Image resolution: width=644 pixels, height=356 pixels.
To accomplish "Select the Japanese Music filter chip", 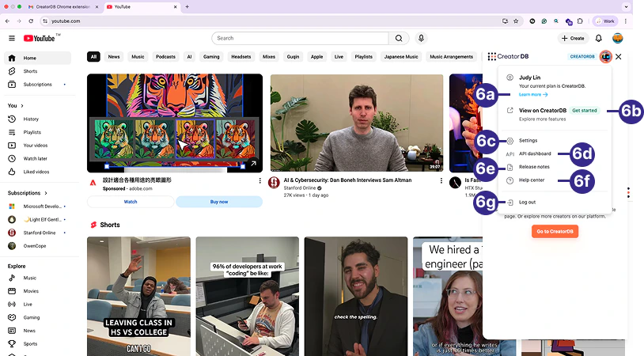I will tap(401, 57).
